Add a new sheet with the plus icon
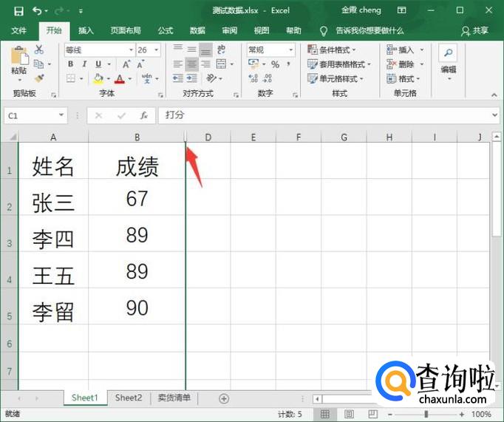The image size is (504, 422). click(224, 398)
